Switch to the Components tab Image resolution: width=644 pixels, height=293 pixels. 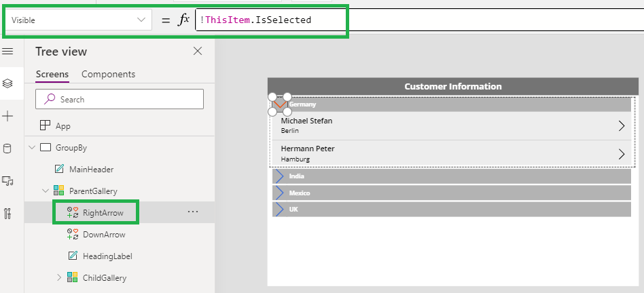[x=109, y=74]
